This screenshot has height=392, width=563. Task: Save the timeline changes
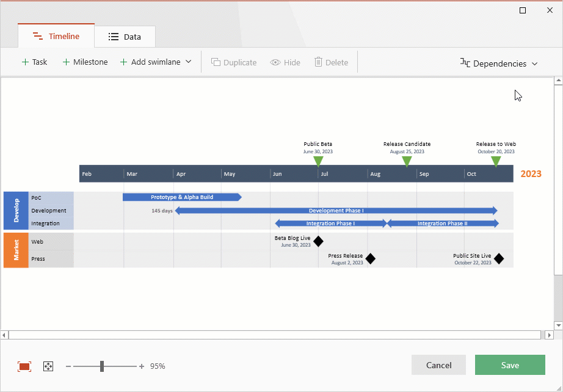click(x=509, y=365)
